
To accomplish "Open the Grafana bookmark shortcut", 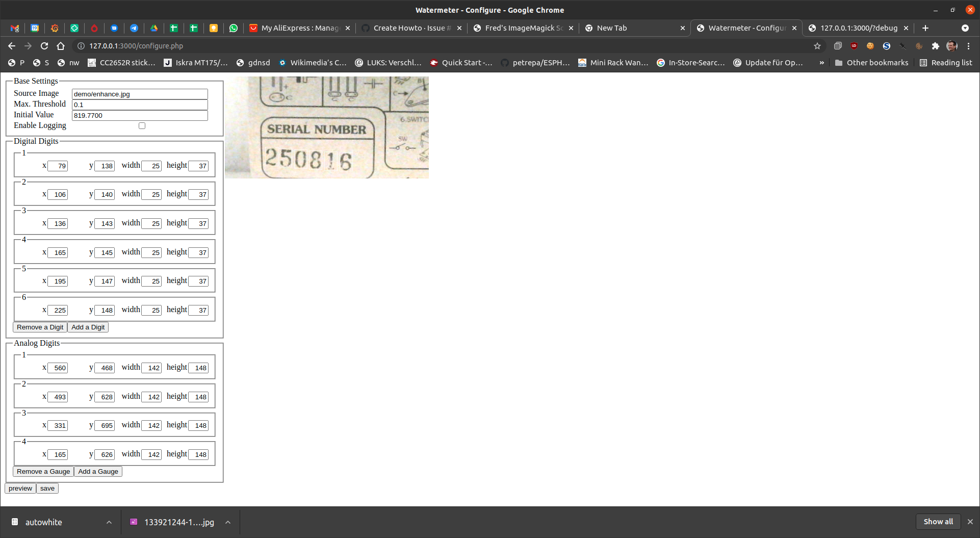I will 55,29.
